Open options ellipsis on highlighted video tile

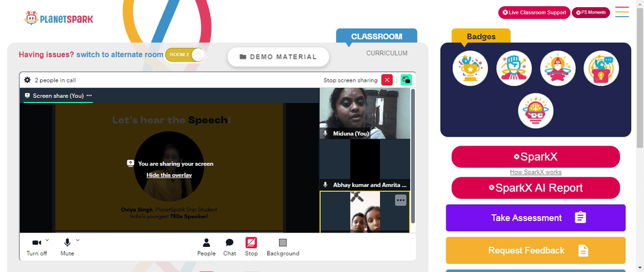(x=401, y=200)
